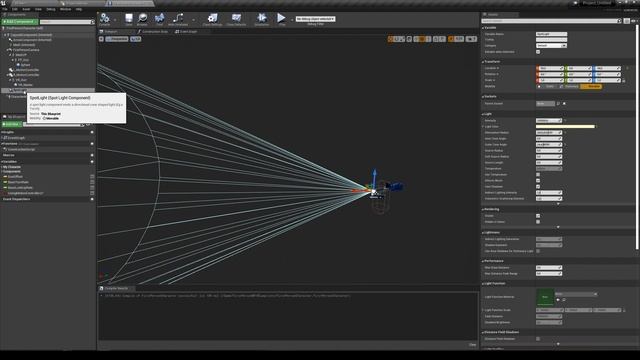Set Mobility to Stationary
Image resolution: width=640 pixels, height=360 pixels.
click(x=569, y=87)
